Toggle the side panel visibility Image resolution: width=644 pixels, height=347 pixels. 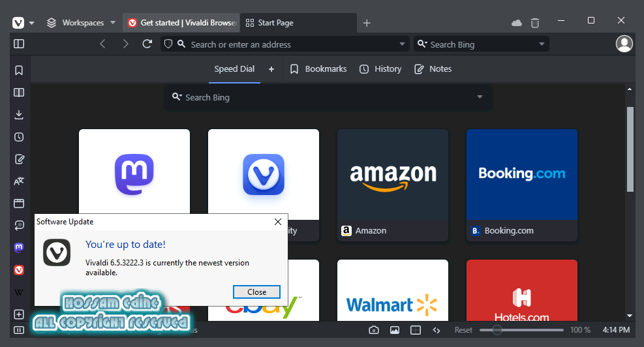pos(19,44)
